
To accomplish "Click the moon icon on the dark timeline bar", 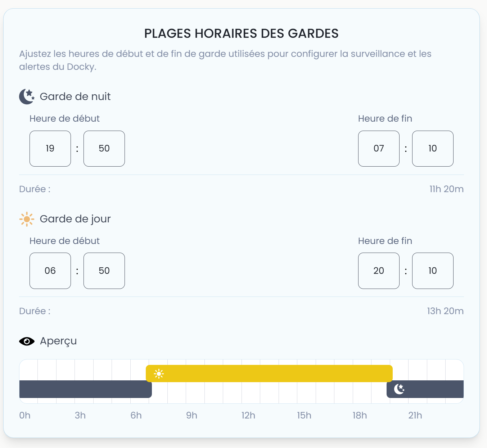I will 399,389.
